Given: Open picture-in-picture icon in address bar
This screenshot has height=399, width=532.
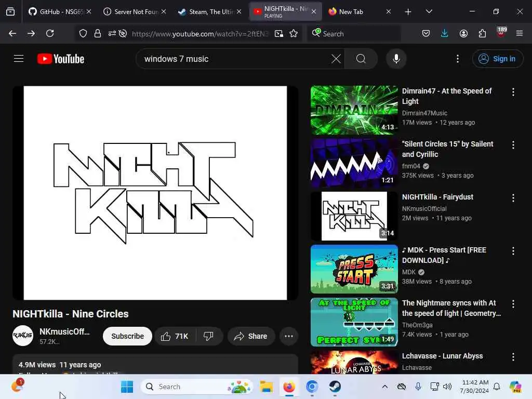Looking at the screenshot, I should coord(279,33).
